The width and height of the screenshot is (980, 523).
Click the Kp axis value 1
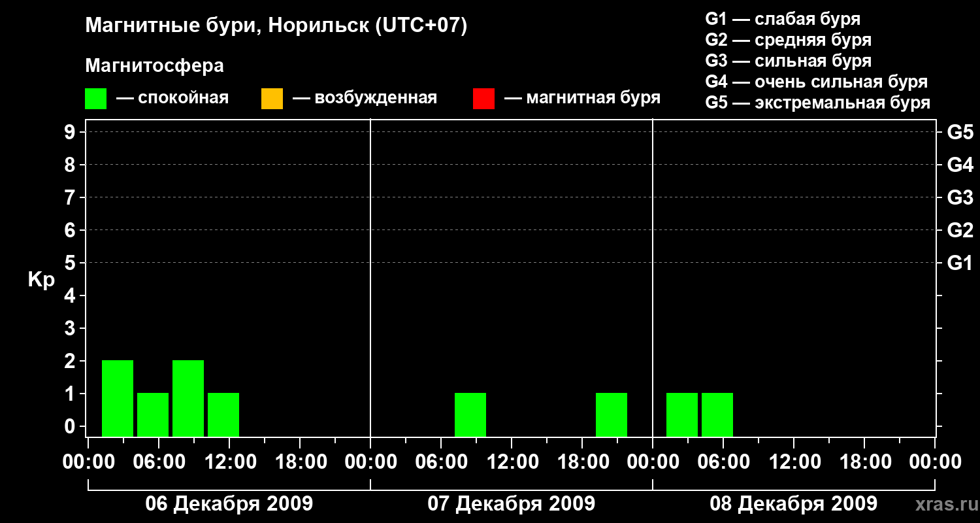tap(71, 394)
